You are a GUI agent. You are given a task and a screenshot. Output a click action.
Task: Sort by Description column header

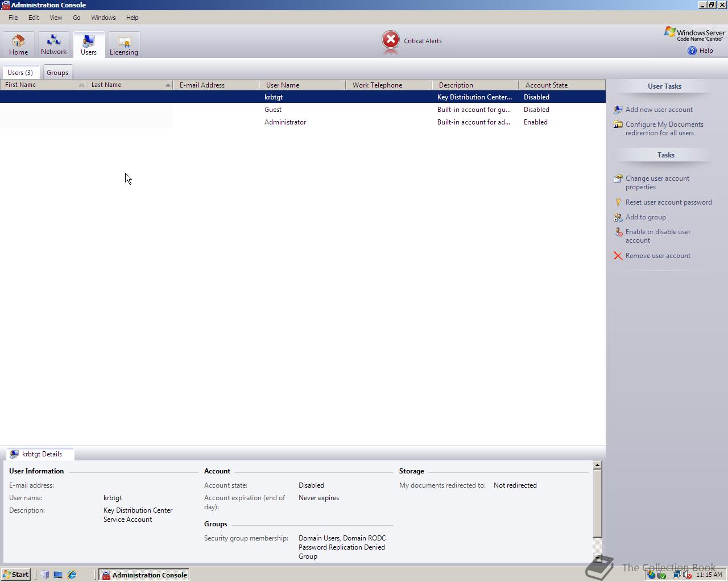[475, 85]
